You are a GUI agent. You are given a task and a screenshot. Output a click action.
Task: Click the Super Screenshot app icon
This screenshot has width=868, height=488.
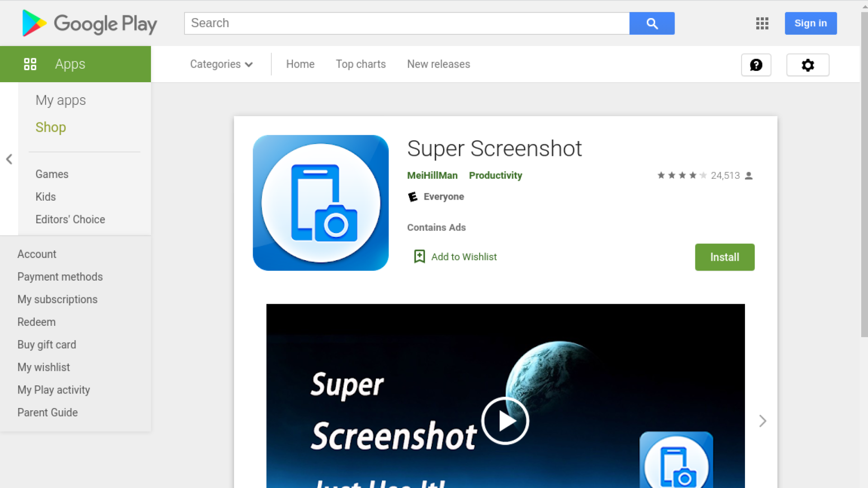(x=321, y=203)
